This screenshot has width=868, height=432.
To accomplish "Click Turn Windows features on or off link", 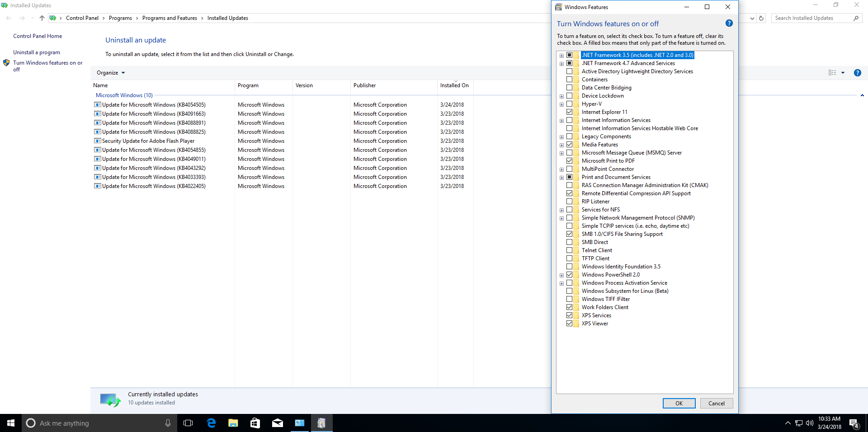I will [47, 66].
